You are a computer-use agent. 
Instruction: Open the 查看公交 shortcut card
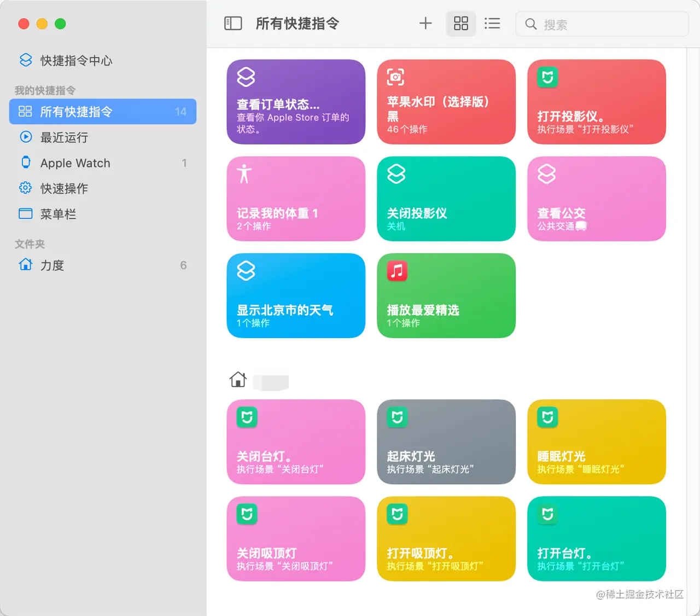click(x=597, y=199)
